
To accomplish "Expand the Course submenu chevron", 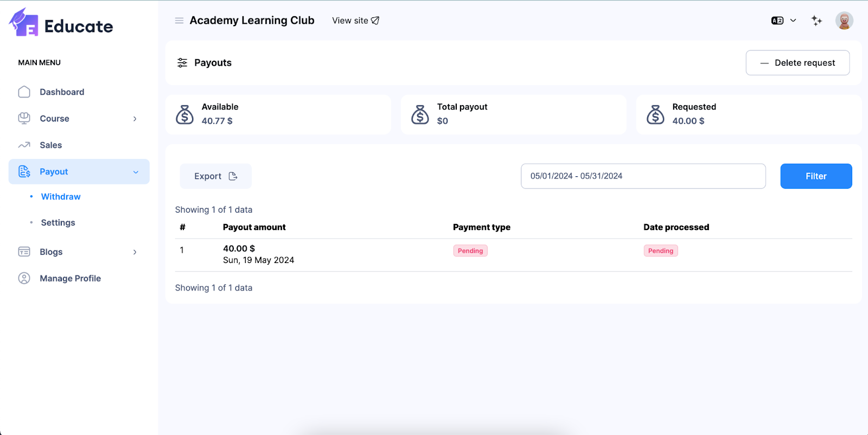I will pos(135,119).
